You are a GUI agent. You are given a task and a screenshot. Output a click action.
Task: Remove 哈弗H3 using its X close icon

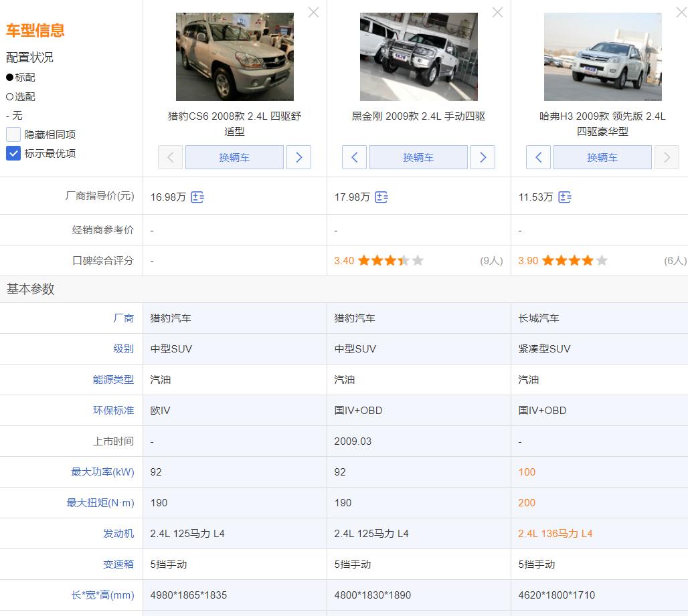(681, 12)
